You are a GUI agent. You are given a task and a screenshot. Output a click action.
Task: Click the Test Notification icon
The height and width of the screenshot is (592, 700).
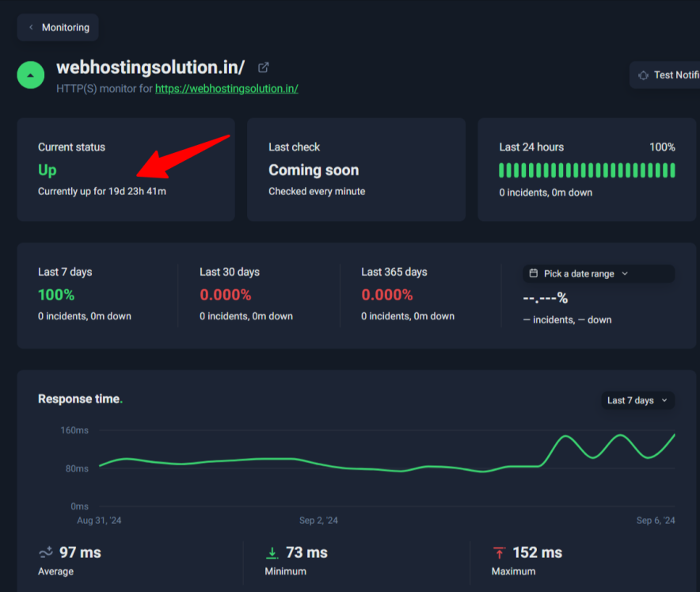pyautogui.click(x=644, y=75)
